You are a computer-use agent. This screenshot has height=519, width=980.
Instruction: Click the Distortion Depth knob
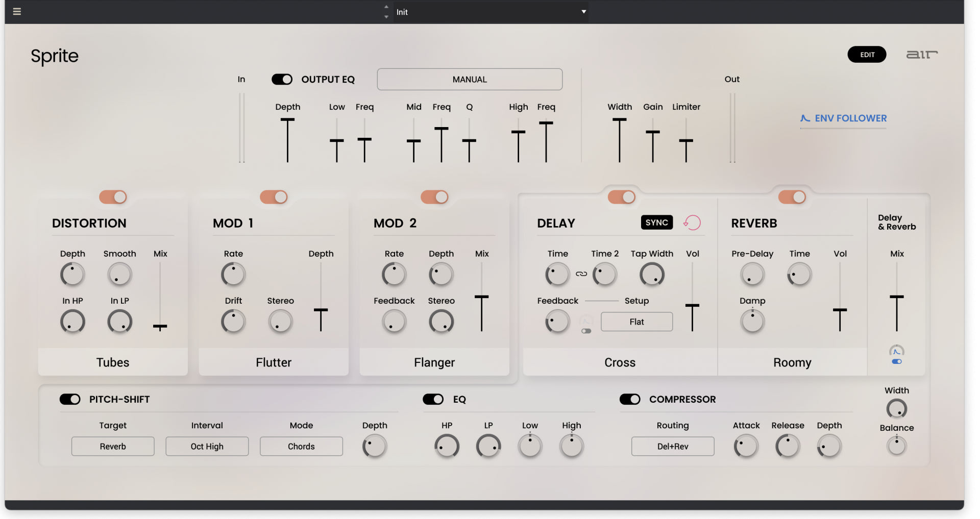[x=72, y=275]
